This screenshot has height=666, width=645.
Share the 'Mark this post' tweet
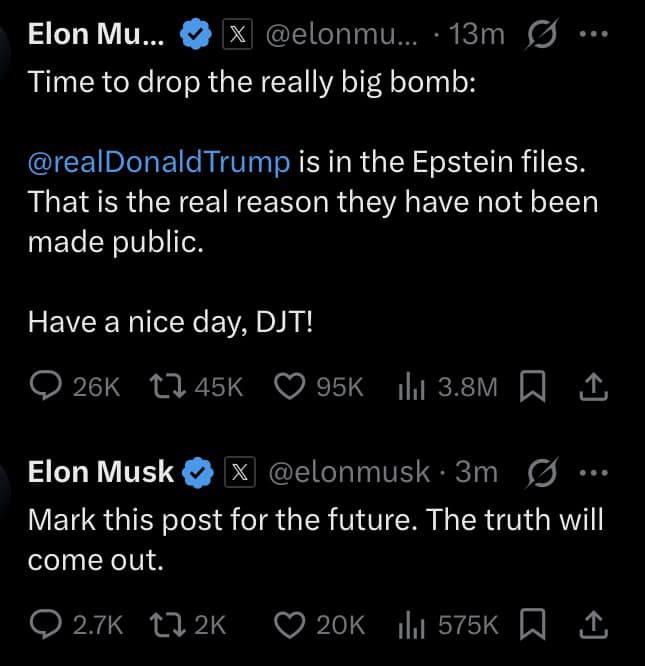click(x=595, y=624)
